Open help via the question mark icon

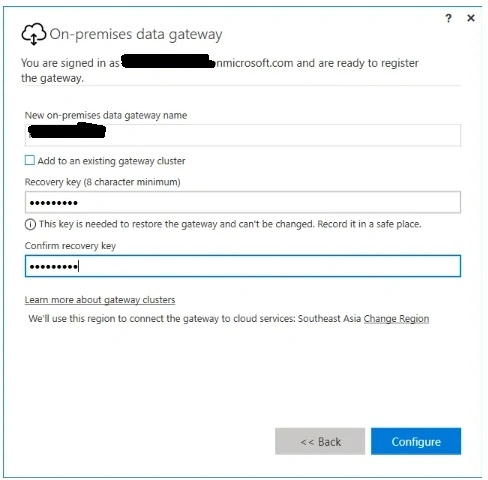[x=449, y=18]
